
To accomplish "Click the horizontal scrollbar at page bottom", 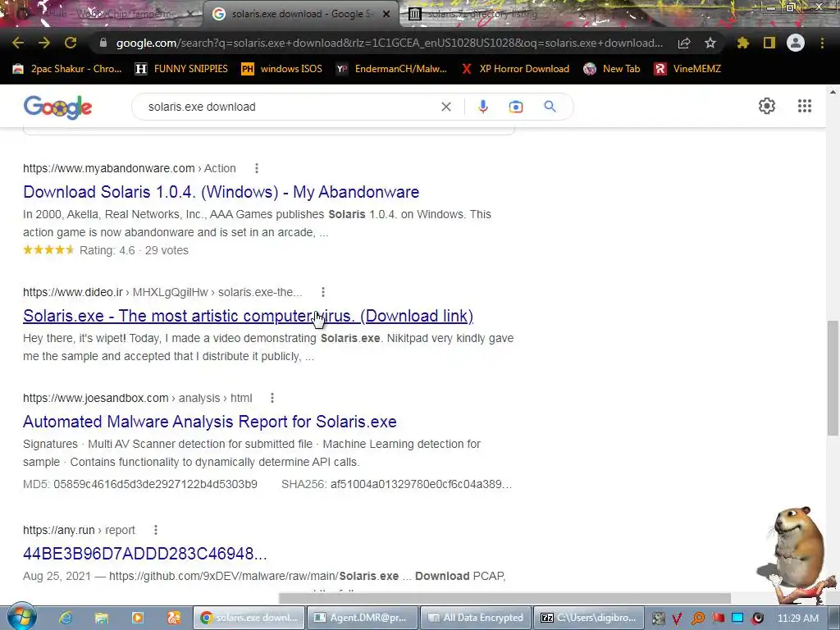I will [504, 598].
